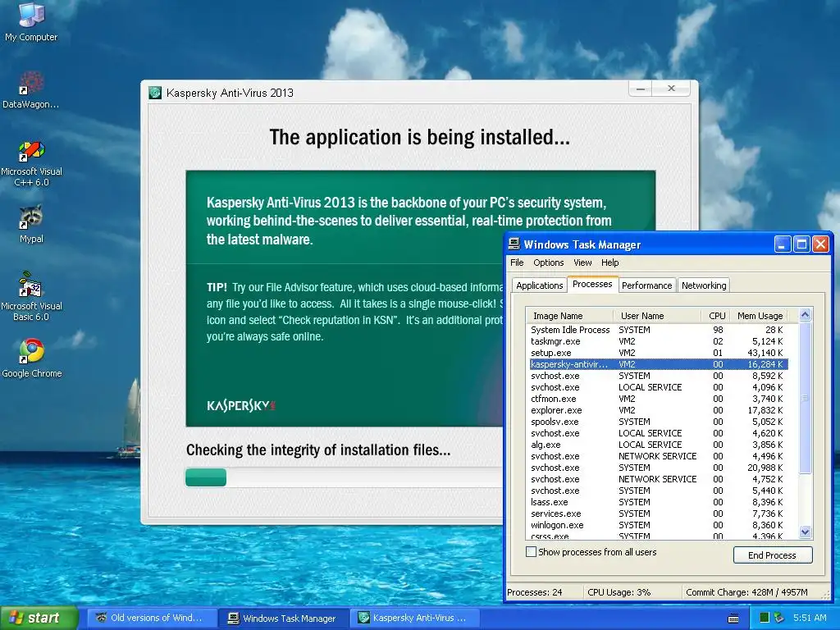This screenshot has width=840, height=630.
Task: Select the Processes tab
Action: 592,284
